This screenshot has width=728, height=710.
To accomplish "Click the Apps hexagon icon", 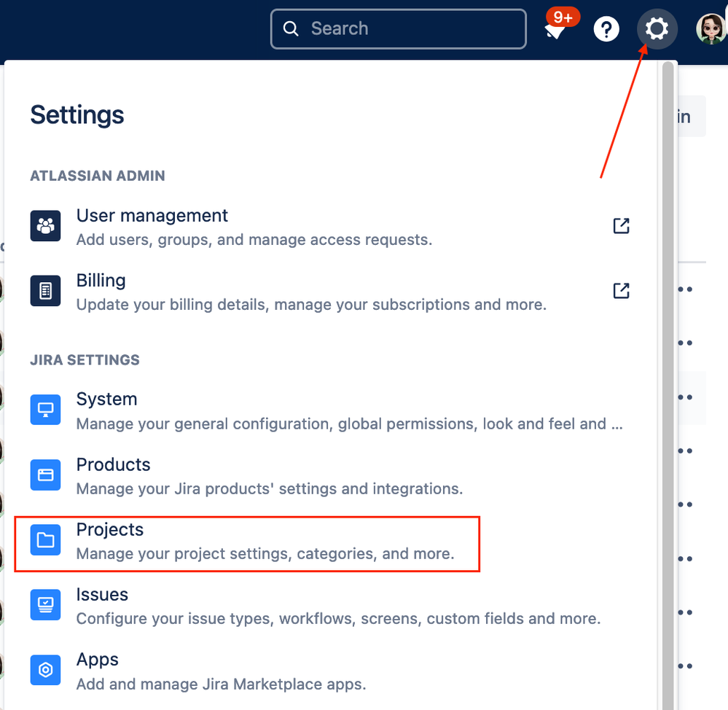I will pos(45,670).
